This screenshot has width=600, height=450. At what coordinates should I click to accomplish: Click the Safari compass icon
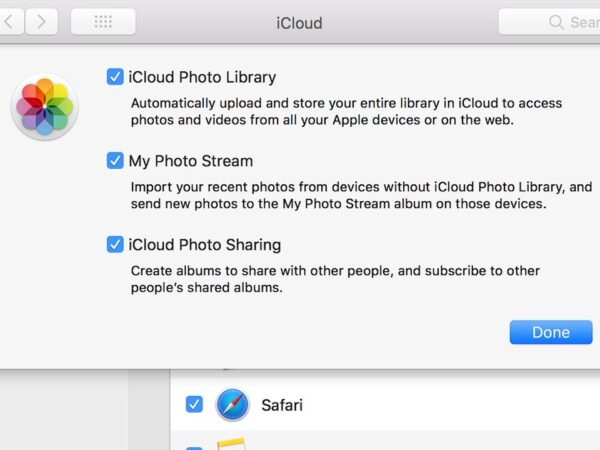[x=233, y=404]
